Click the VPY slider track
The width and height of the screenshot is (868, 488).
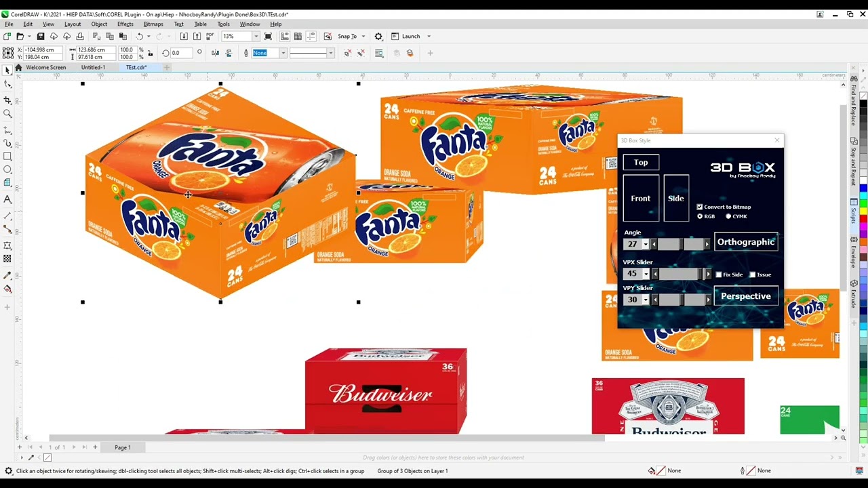click(680, 300)
